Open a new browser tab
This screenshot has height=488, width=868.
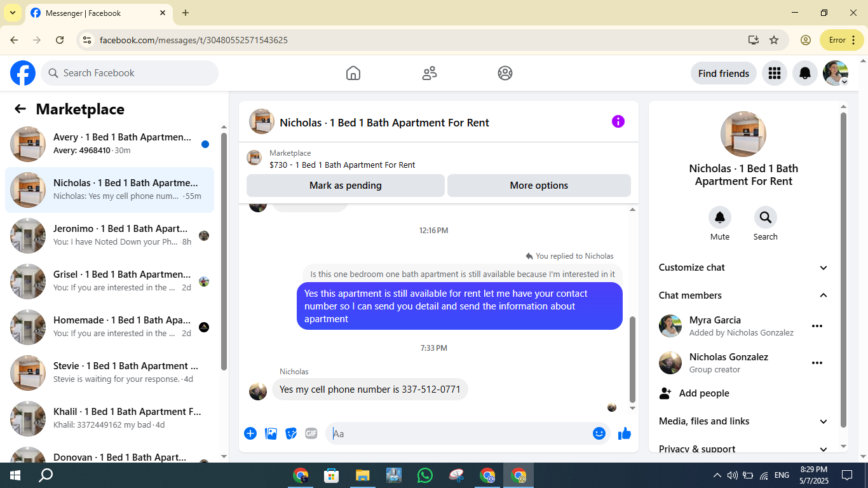[186, 13]
